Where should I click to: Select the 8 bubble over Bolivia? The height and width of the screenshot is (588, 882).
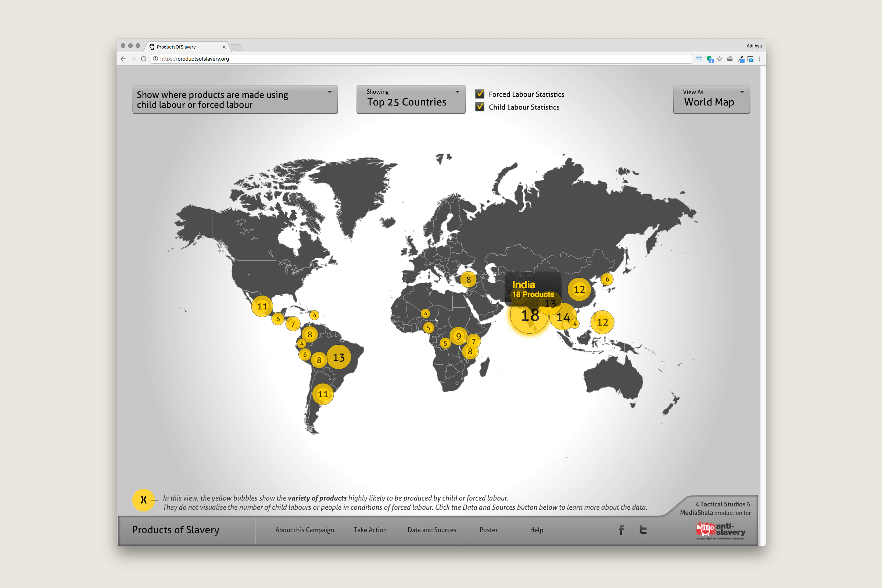319,361
